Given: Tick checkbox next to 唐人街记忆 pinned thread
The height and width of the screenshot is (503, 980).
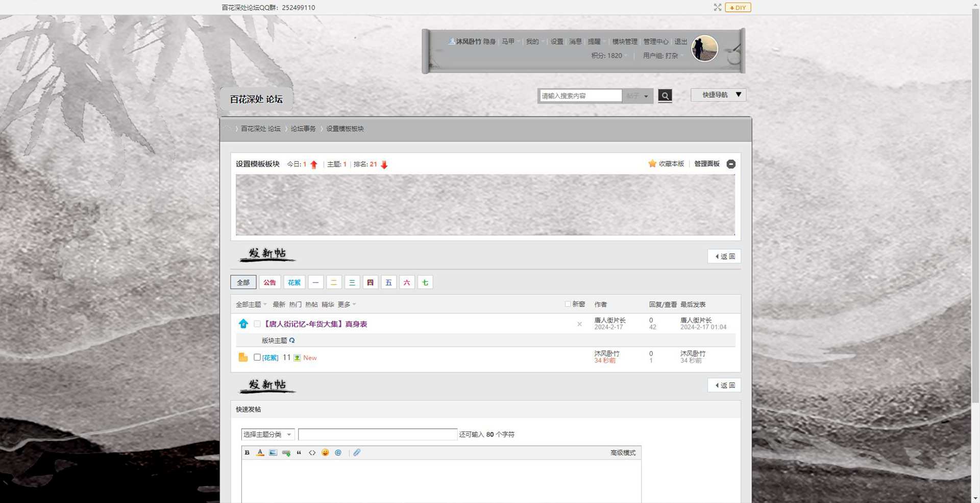Looking at the screenshot, I should tap(257, 324).
